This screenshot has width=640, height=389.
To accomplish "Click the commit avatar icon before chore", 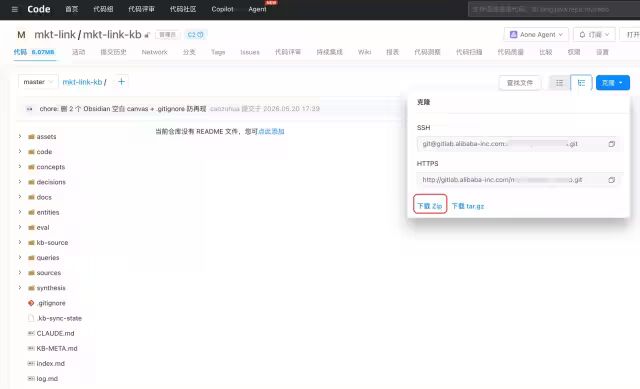I will pyautogui.click(x=29, y=109).
